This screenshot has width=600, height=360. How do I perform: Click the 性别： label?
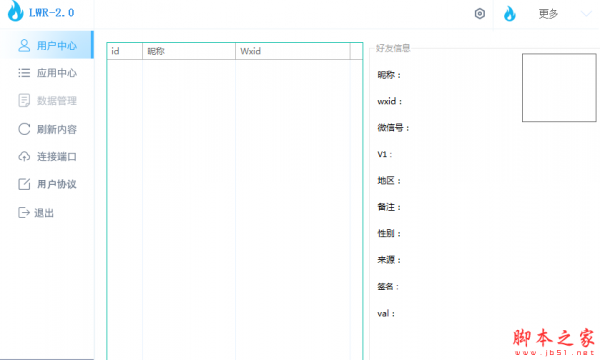coord(389,233)
